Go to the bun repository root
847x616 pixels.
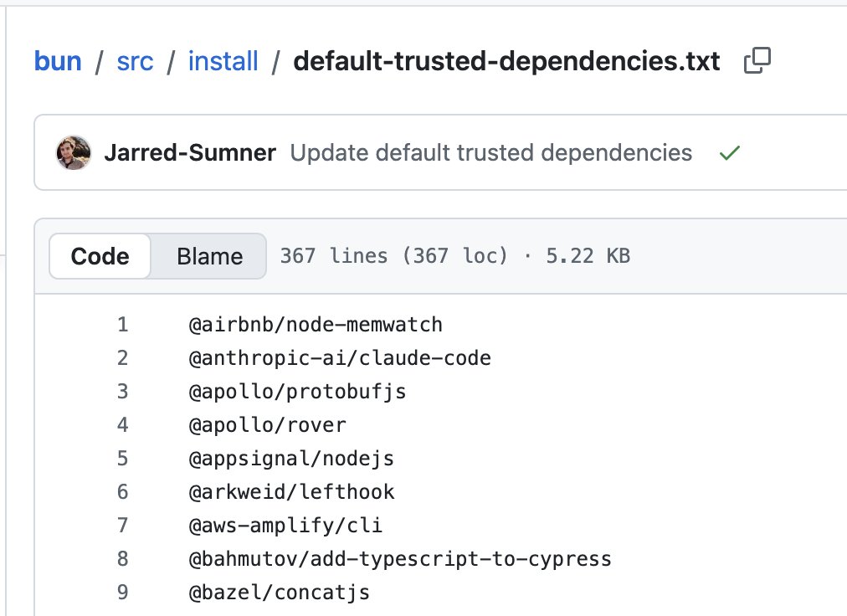[58, 60]
